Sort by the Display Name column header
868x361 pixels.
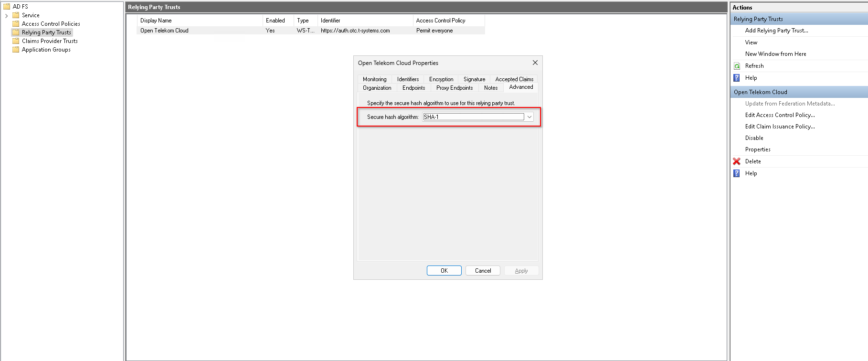[x=156, y=21]
